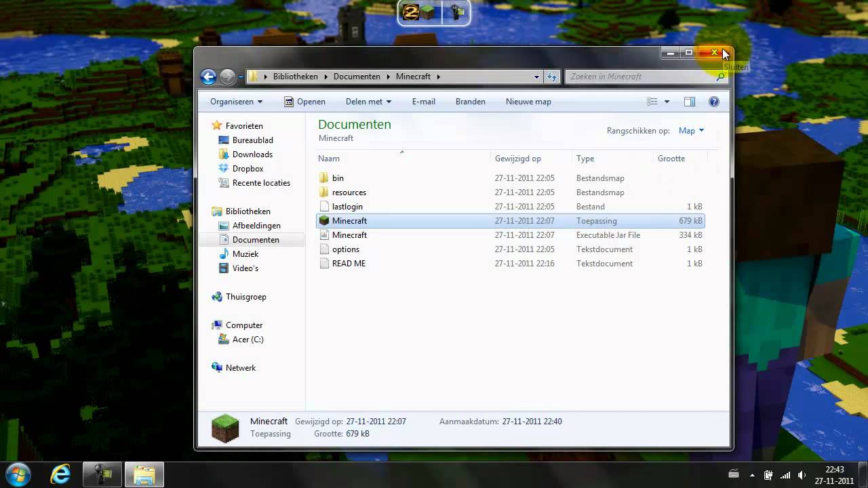Open address bar history dropdown
This screenshot has height=488, width=868.
pos(536,77)
